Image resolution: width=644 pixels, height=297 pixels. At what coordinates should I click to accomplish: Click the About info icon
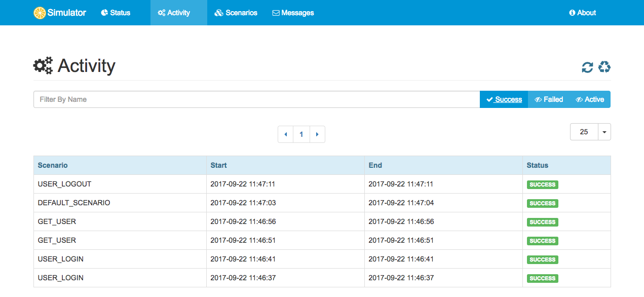tap(572, 13)
